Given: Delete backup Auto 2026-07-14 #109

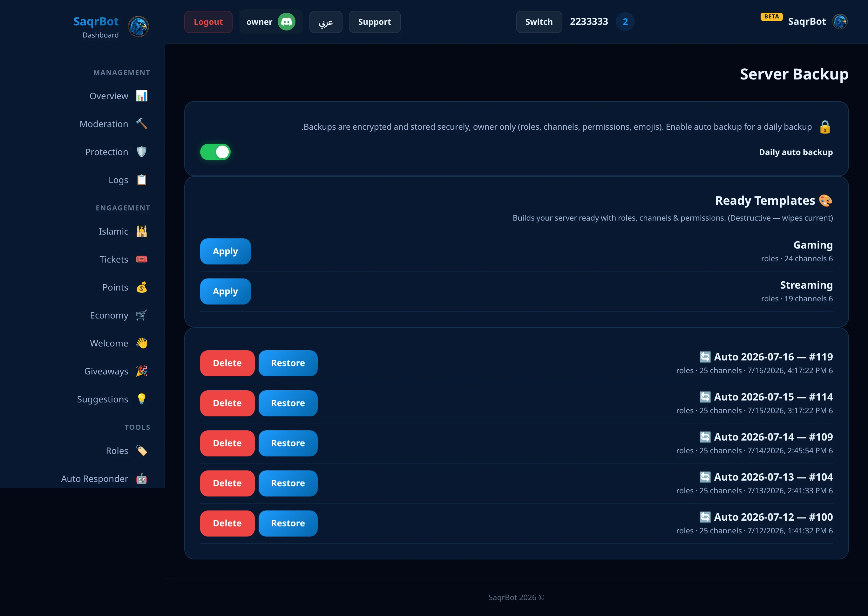Looking at the screenshot, I should click(x=227, y=443).
